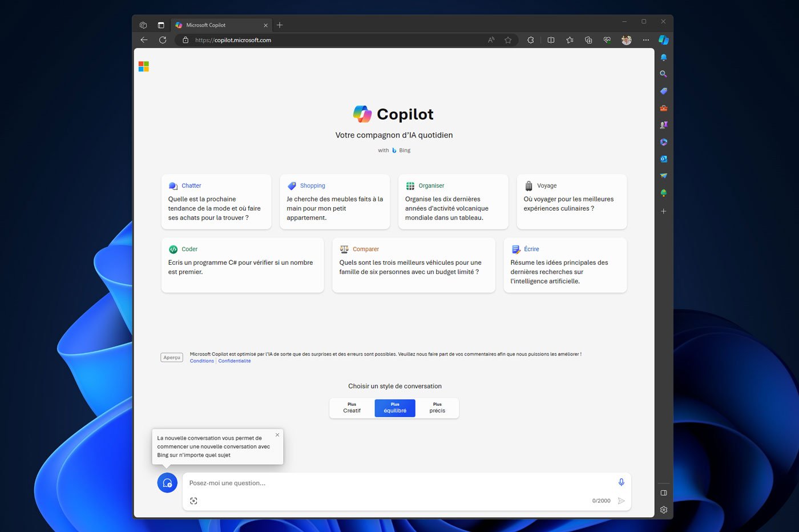This screenshot has width=799, height=532.
Task: Click the 0/2000 character counter
Action: (601, 501)
